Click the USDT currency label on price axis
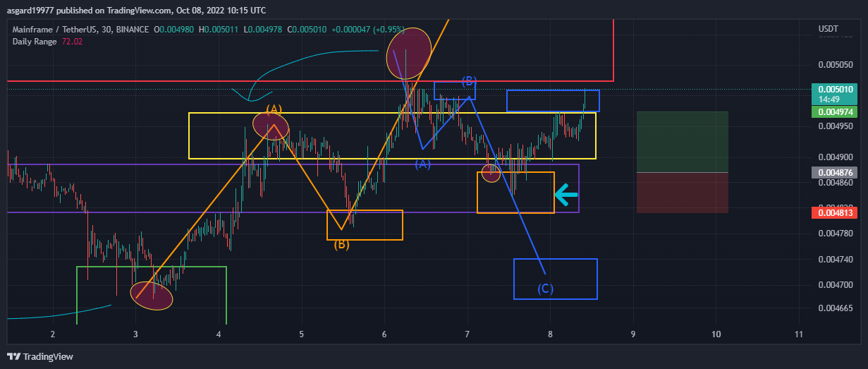 click(x=828, y=29)
